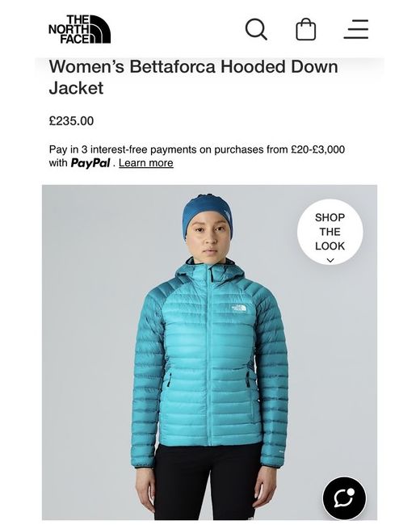
Task: Click the small logo on jacket sleeve cuff
Action: (x=281, y=451)
